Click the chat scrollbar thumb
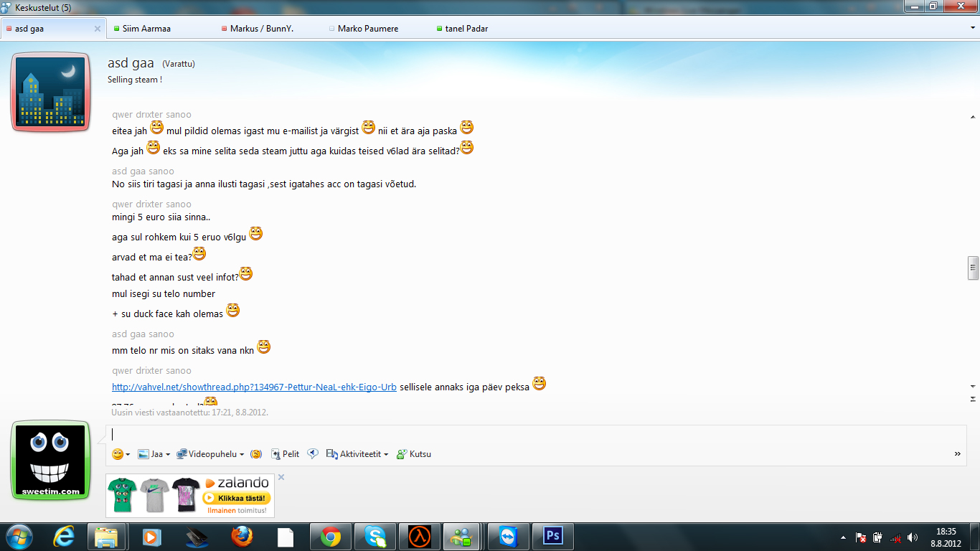980x551 pixels. (x=973, y=267)
